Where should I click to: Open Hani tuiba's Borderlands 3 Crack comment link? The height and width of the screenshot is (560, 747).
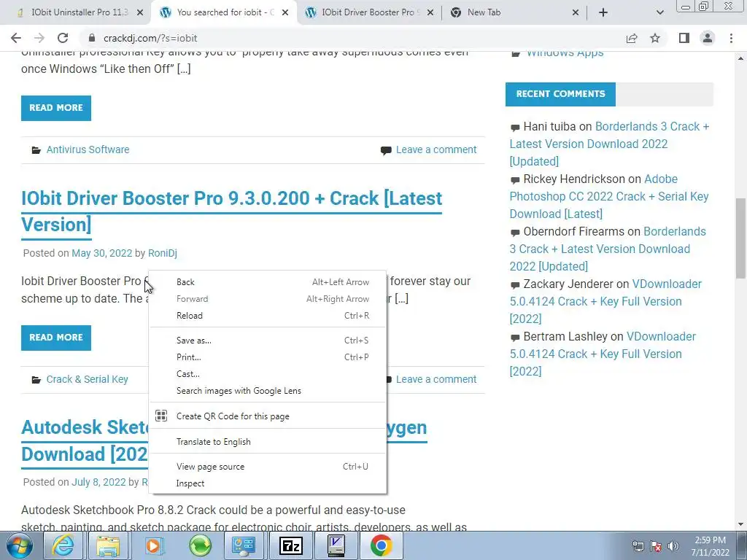click(x=609, y=144)
